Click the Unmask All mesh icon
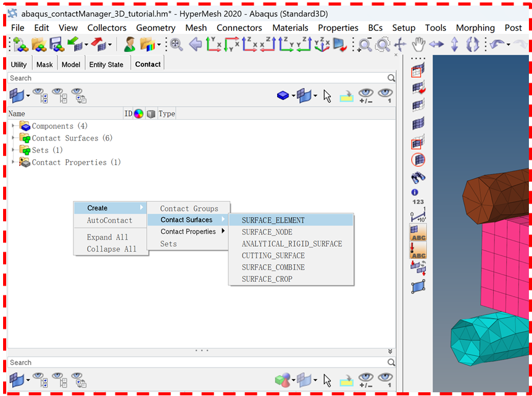This screenshot has height=396, width=532. click(x=418, y=123)
